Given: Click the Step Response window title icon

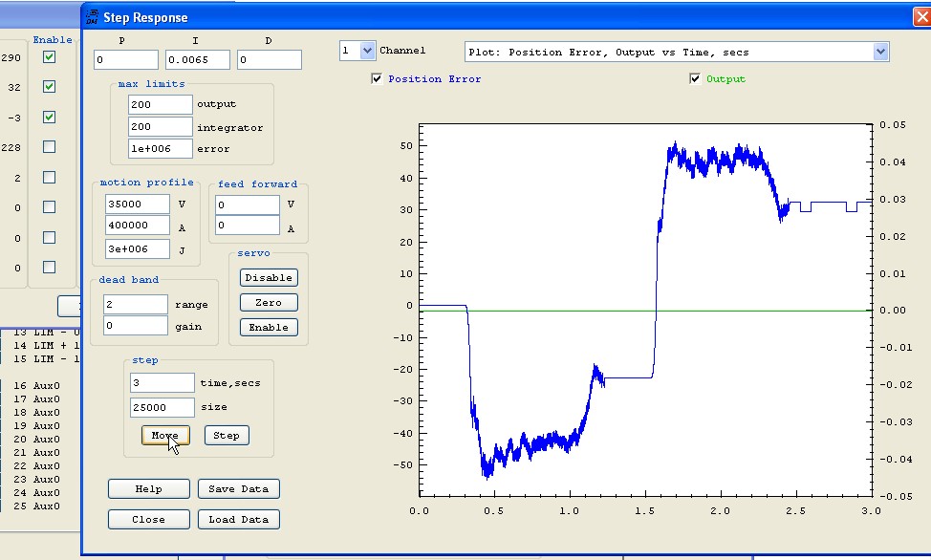Looking at the screenshot, I should click(92, 17).
